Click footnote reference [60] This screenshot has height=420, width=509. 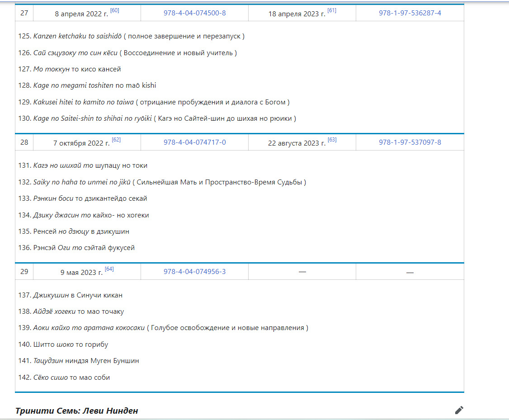[115, 10]
